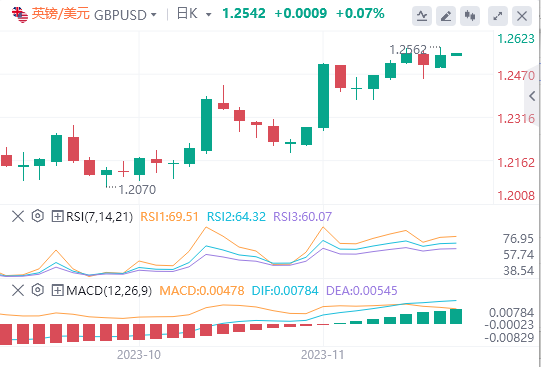Click the 2023-10 date axis label
Viewport: 541px width, 367px height.
[x=139, y=355]
